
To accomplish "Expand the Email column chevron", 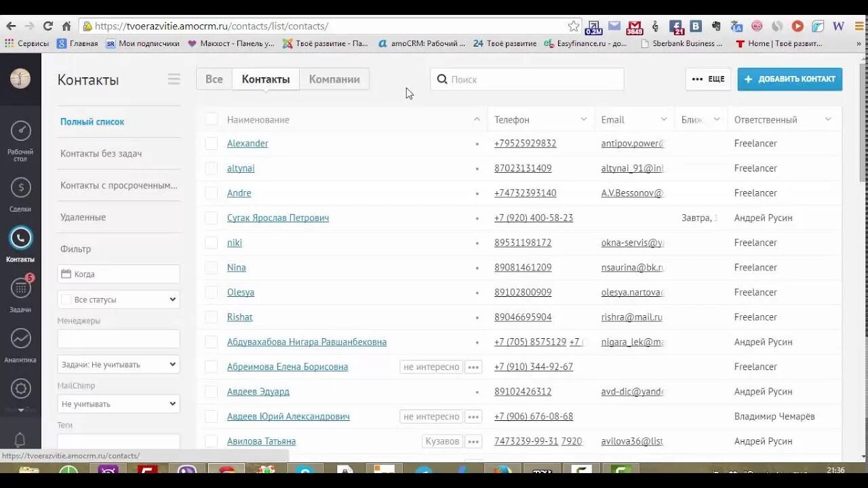I will (664, 119).
